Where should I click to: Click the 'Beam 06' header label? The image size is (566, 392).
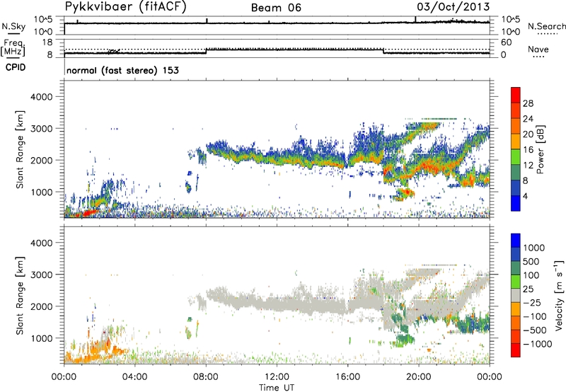pyautogui.click(x=276, y=8)
